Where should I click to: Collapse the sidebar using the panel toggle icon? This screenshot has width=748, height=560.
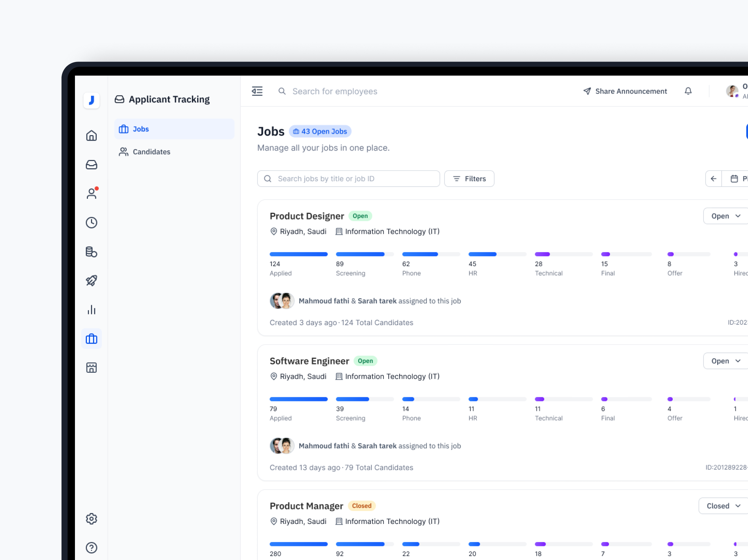tap(257, 91)
